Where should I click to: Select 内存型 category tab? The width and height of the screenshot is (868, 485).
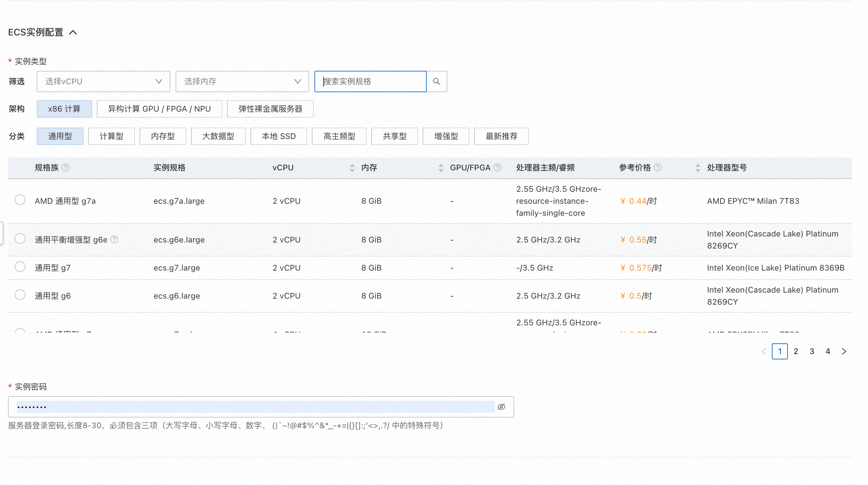point(163,136)
